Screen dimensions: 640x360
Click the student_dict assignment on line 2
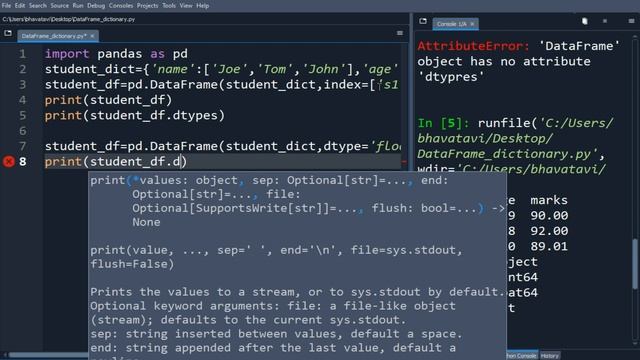[221, 69]
